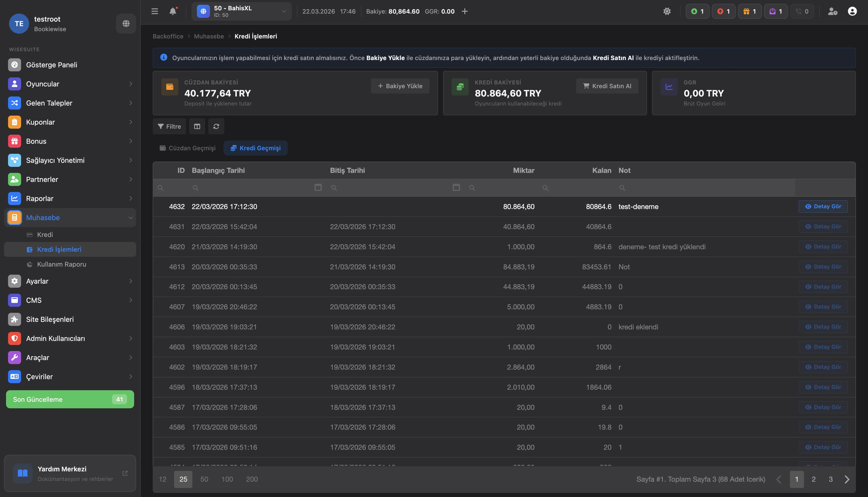
Task: Open Kullanım Raporu submenu item
Action: pyautogui.click(x=62, y=264)
